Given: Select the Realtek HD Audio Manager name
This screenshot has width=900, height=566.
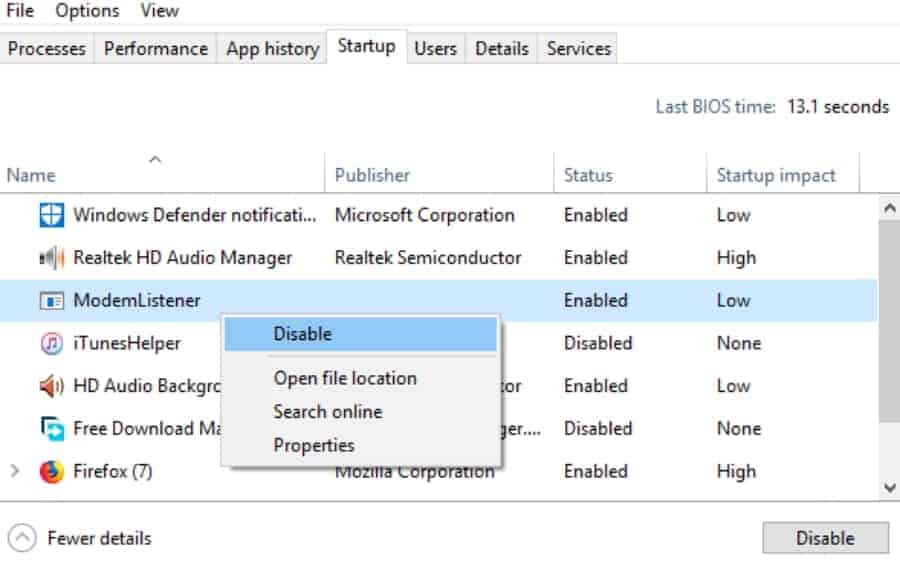Looking at the screenshot, I should click(x=183, y=258).
